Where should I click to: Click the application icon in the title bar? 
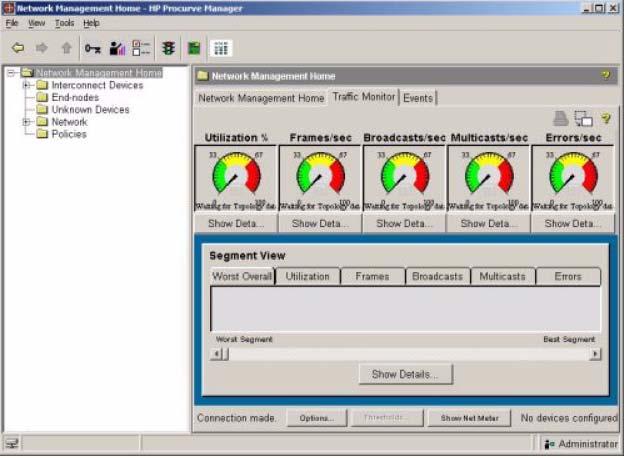click(8, 8)
